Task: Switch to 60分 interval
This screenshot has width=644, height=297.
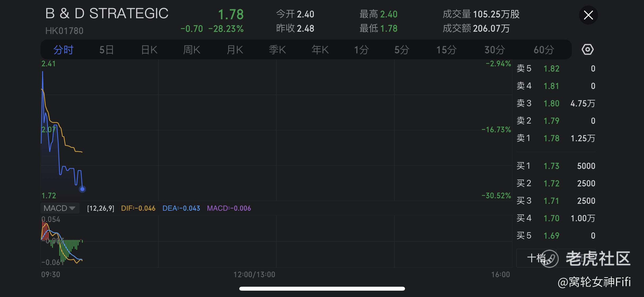Action: (x=544, y=50)
